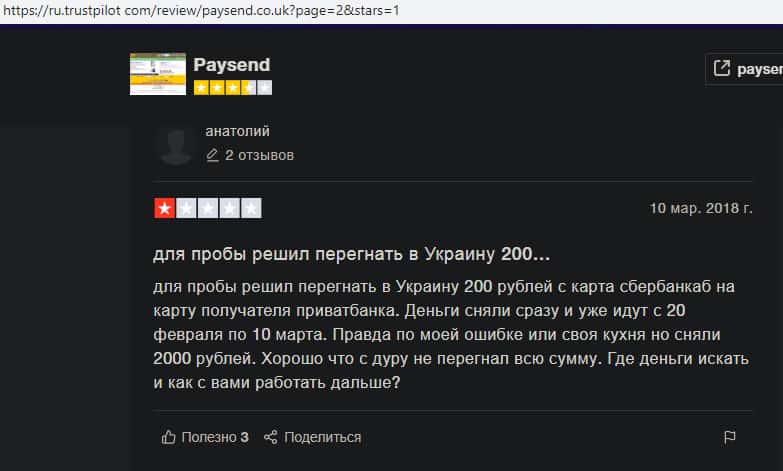Open анатолий's profile avatar
The height and width of the screenshot is (471, 783).
pos(175,145)
